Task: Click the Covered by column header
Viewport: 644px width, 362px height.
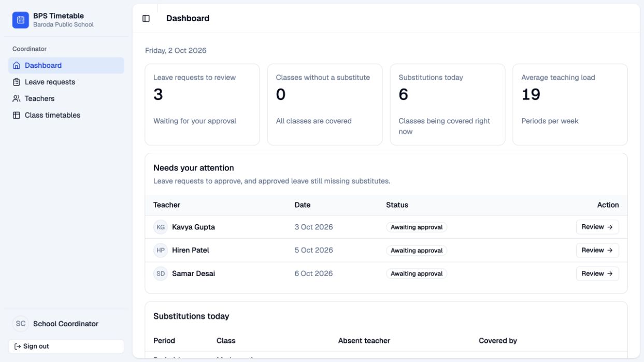Action: pyautogui.click(x=498, y=341)
